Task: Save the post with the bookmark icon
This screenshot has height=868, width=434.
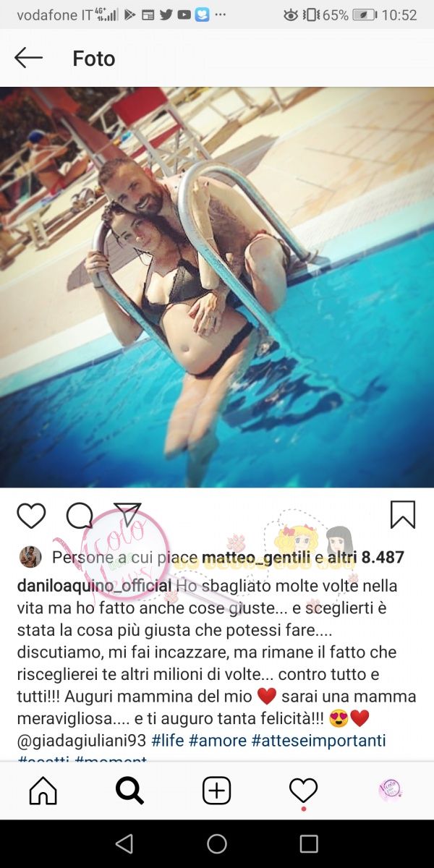Action: coord(403,515)
